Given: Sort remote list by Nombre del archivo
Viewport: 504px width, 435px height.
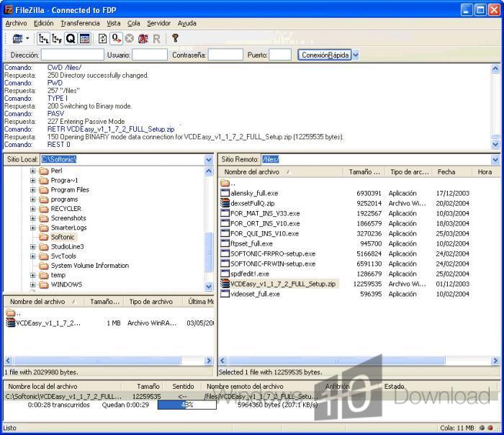Looking at the screenshot, I should (x=252, y=172).
